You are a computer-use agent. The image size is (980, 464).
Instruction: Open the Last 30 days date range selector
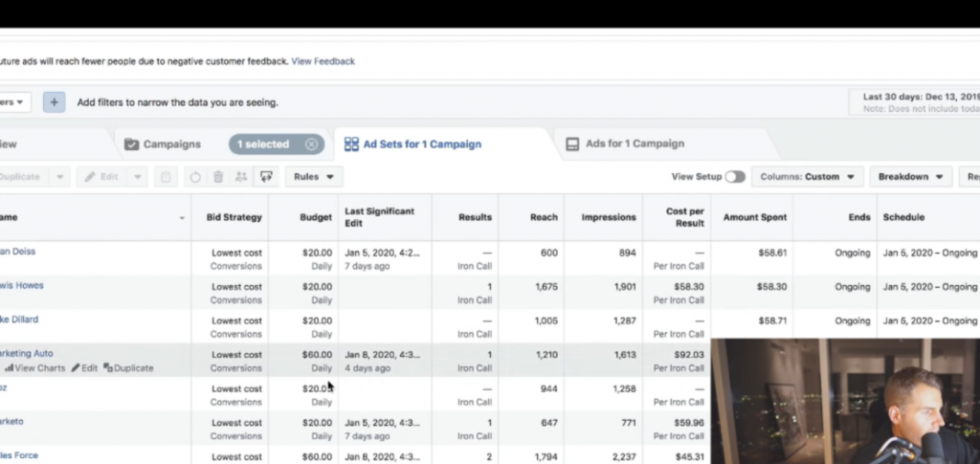tap(914, 102)
